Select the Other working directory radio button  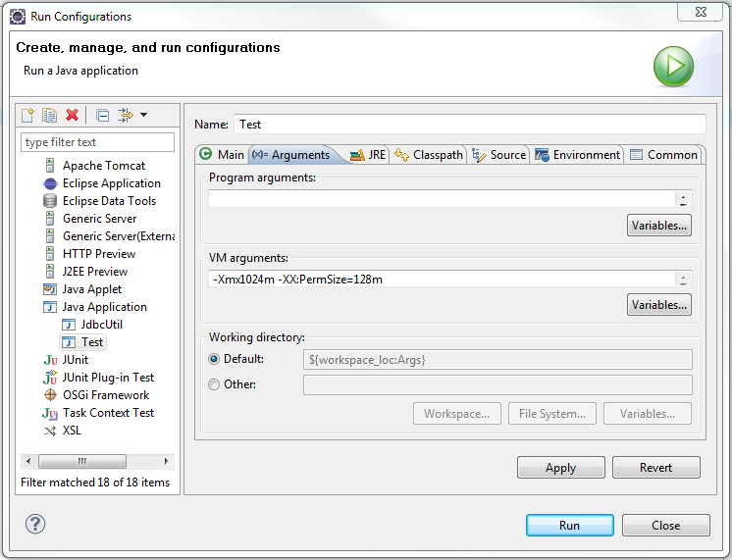214,384
